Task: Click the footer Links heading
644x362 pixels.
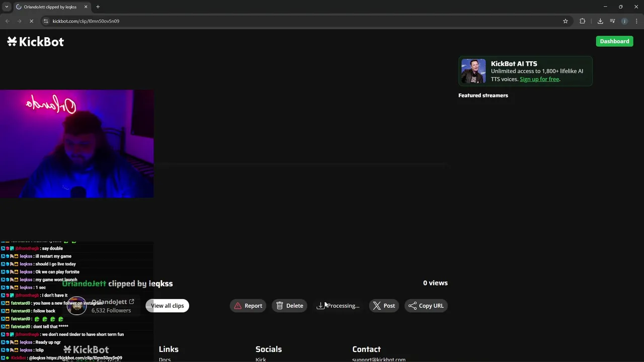Action: (x=169, y=349)
